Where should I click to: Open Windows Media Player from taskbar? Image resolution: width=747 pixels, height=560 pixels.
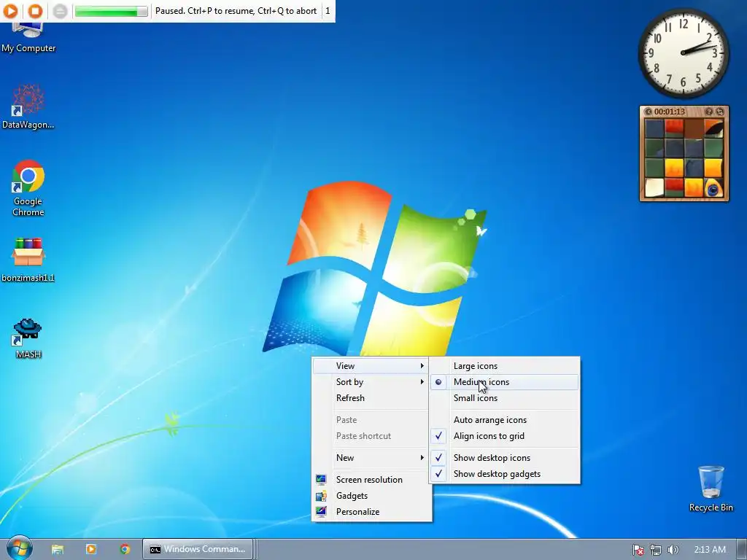tap(91, 549)
